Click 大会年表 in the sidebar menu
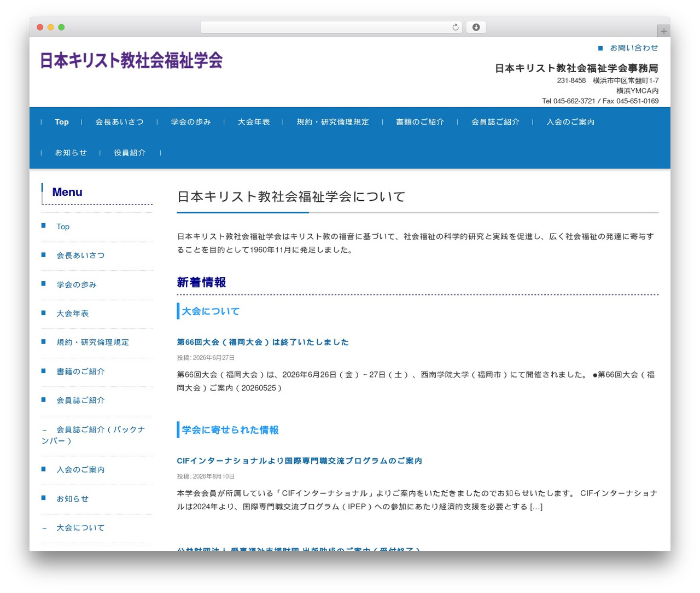This screenshot has height=593, width=700. [x=73, y=313]
